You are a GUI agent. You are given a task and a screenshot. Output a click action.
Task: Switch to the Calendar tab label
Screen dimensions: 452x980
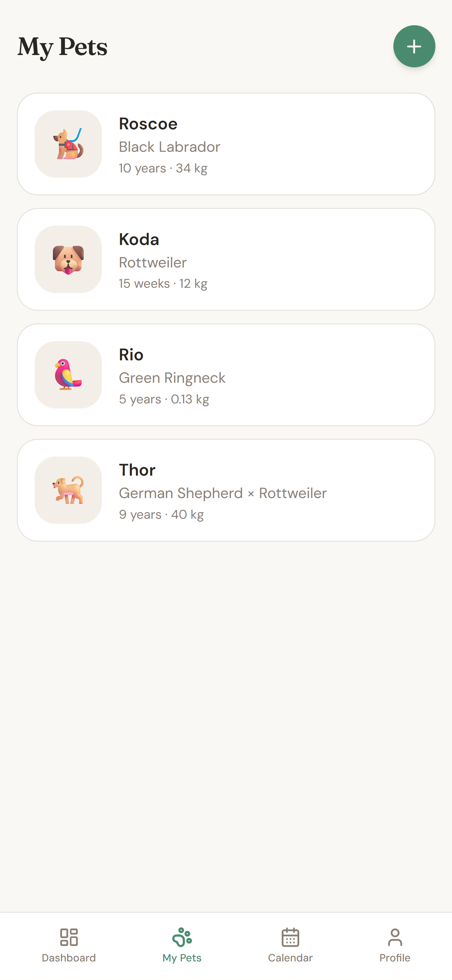(x=290, y=958)
